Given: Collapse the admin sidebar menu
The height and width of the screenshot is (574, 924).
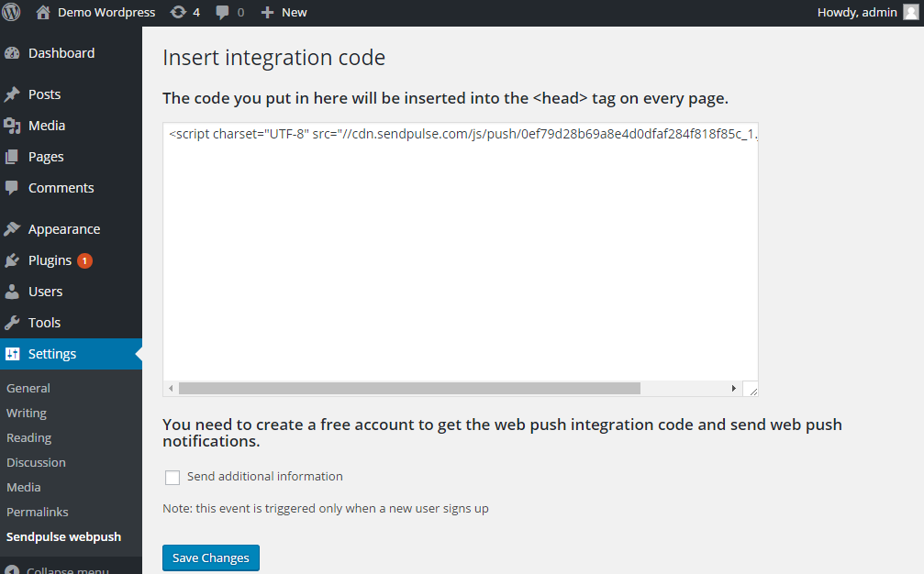Looking at the screenshot, I should [x=64, y=570].
